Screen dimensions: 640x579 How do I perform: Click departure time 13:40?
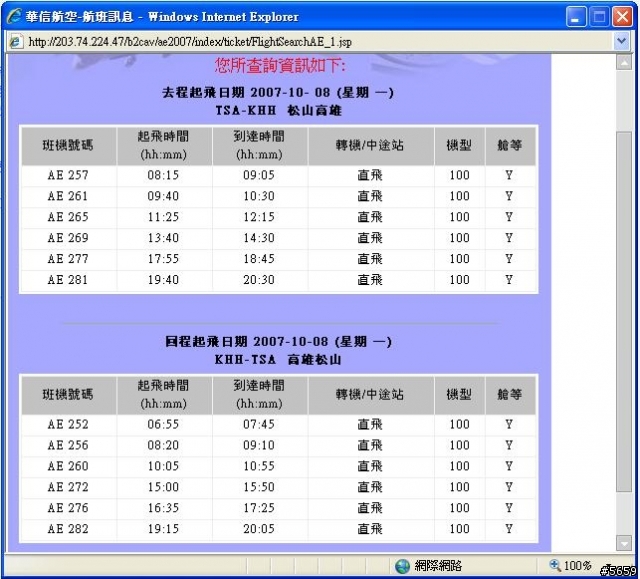(163, 238)
